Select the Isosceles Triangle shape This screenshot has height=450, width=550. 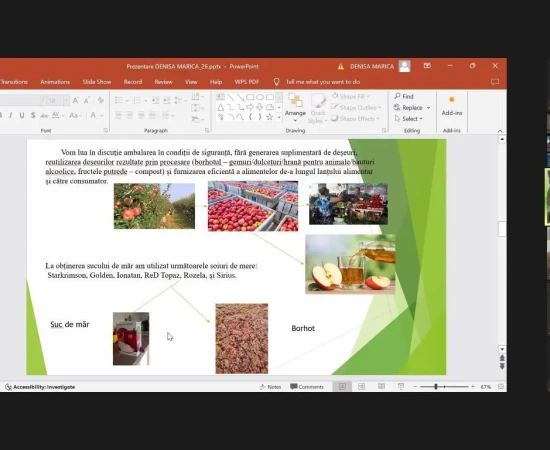click(221, 107)
